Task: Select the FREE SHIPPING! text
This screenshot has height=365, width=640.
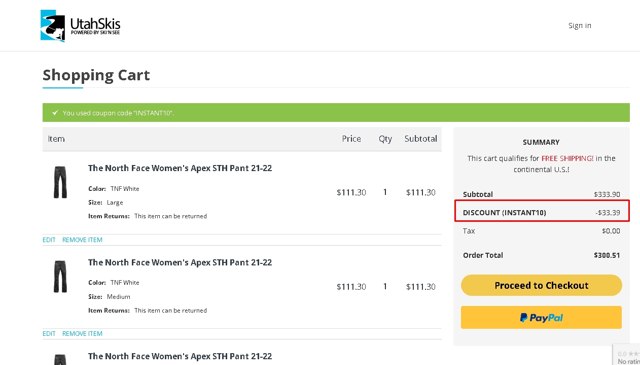Action: (567, 158)
